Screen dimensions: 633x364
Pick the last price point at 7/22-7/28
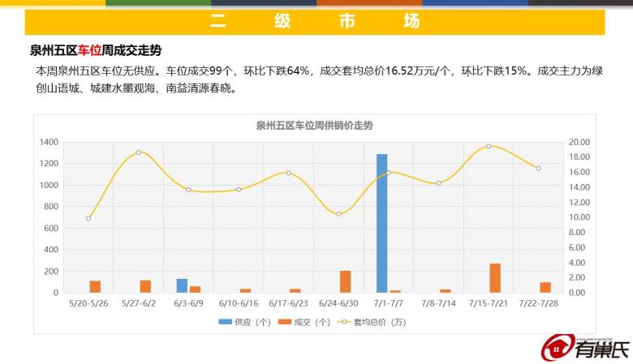[x=539, y=168]
